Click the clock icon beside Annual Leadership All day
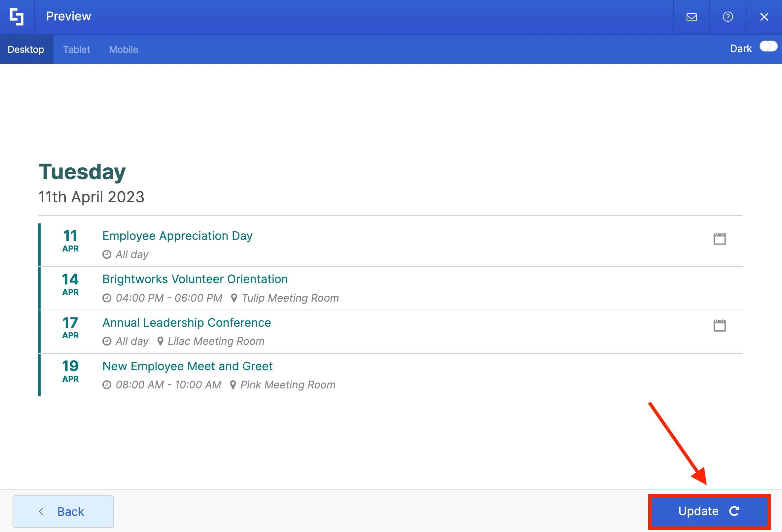This screenshot has width=782, height=532. pyautogui.click(x=107, y=341)
